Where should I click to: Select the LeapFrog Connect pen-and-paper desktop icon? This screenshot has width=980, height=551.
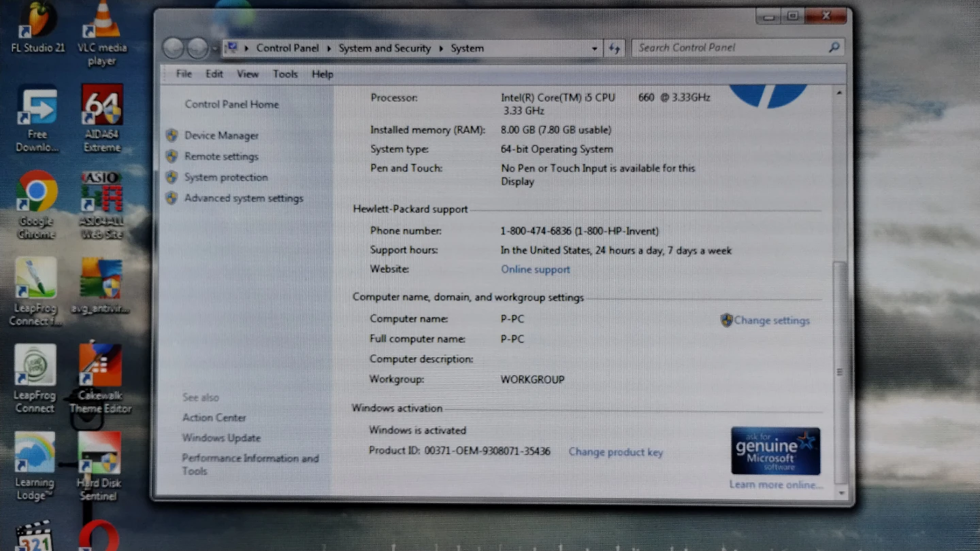(35, 292)
